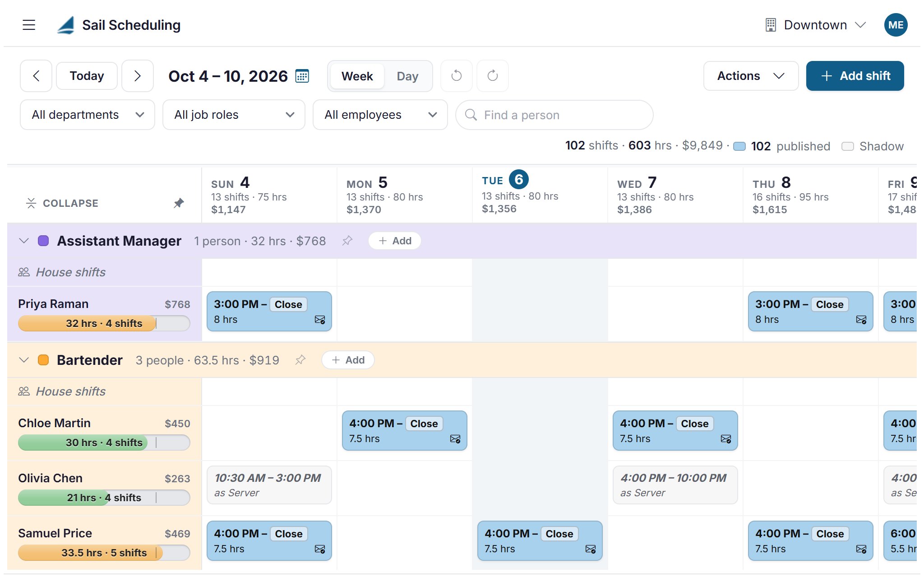Toggle the Shadow checkbox

click(848, 146)
